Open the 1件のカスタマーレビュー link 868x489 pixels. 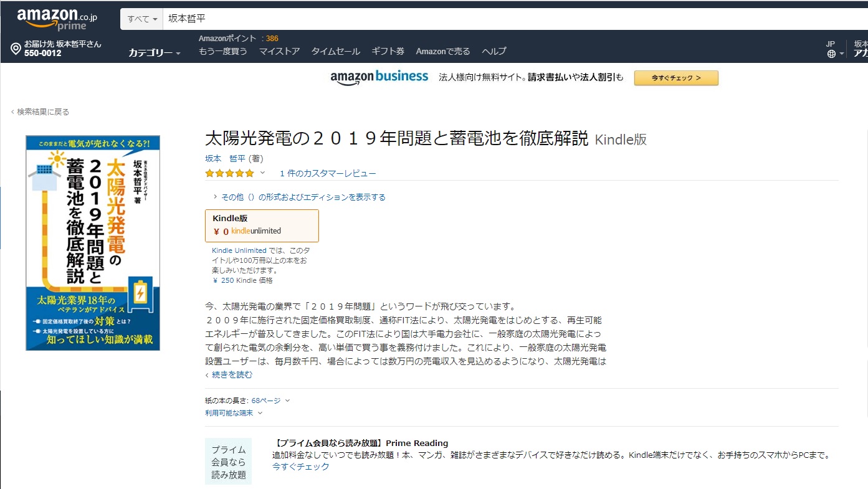coord(328,173)
